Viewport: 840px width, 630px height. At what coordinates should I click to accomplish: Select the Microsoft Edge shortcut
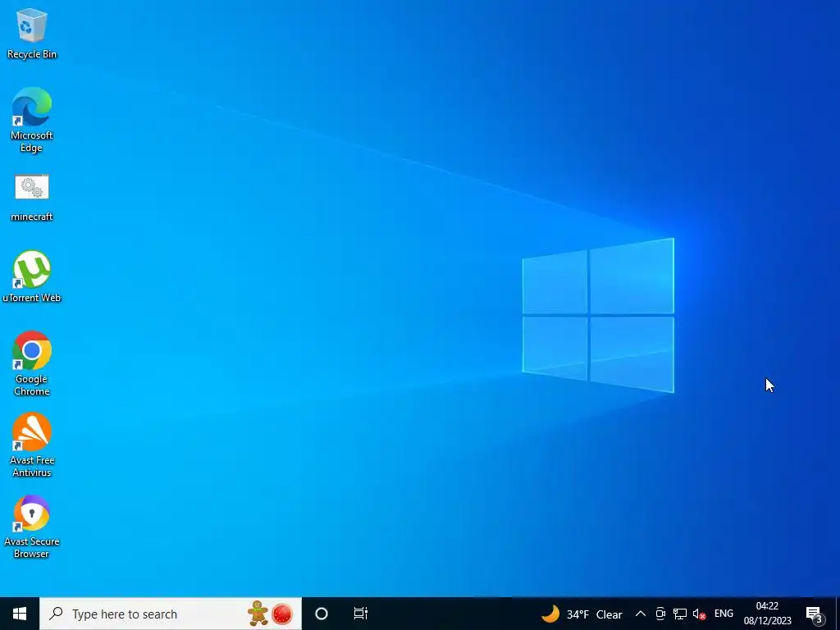tap(32, 120)
